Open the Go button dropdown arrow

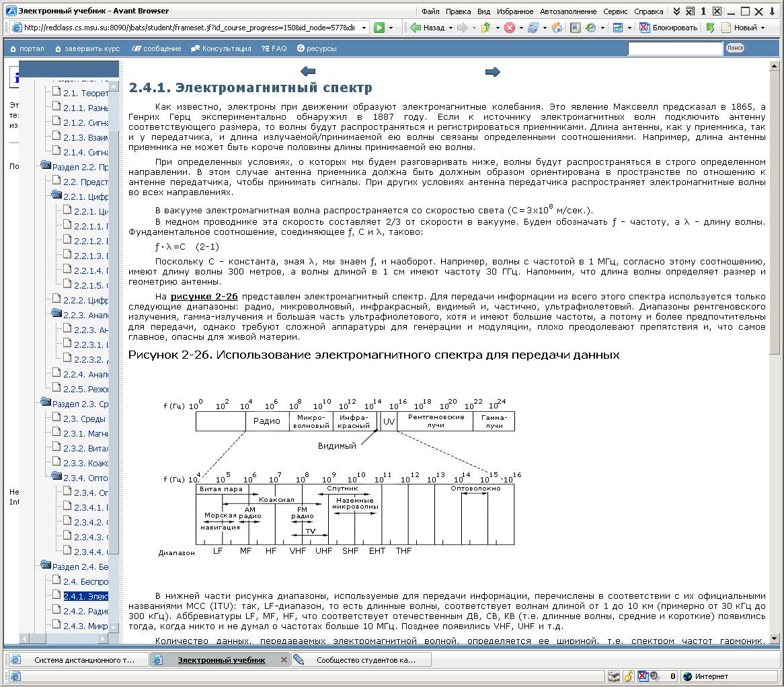(391, 28)
